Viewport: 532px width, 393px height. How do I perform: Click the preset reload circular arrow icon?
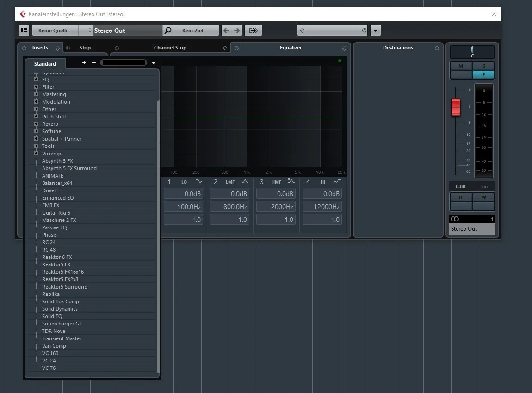364,30
